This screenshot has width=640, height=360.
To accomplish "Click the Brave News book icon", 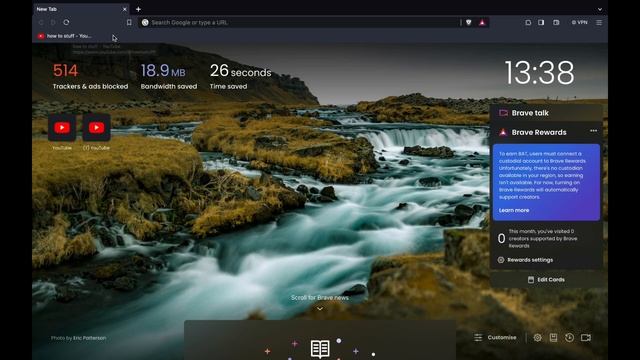I will [x=320, y=349].
